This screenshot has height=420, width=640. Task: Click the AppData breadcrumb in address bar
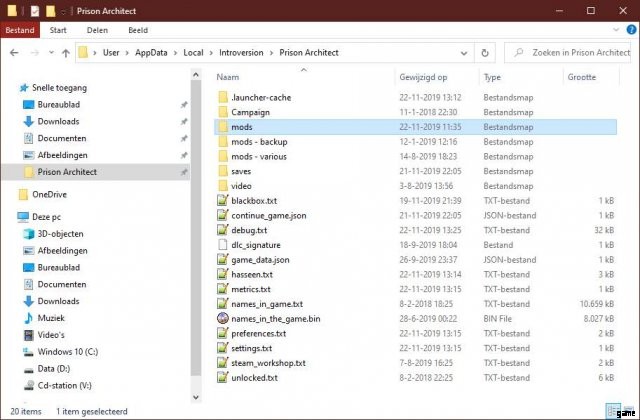[x=151, y=53]
